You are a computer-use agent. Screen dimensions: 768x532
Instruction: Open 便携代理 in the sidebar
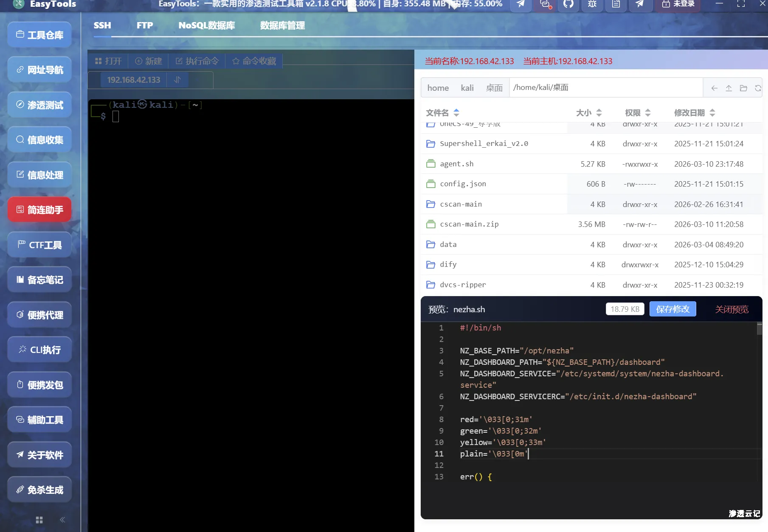click(x=39, y=315)
